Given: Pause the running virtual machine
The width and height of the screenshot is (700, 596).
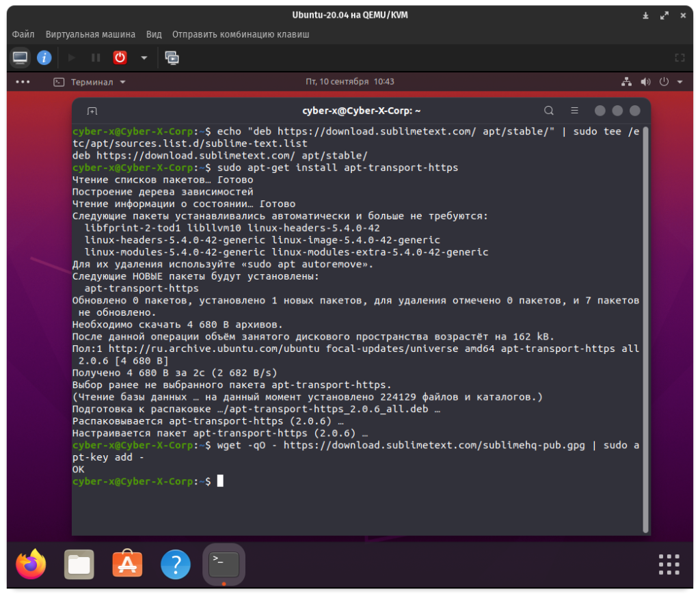Looking at the screenshot, I should (x=96, y=57).
